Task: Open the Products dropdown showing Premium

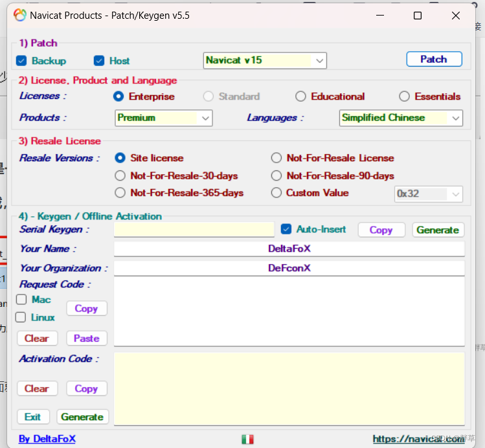Action: pos(164,118)
